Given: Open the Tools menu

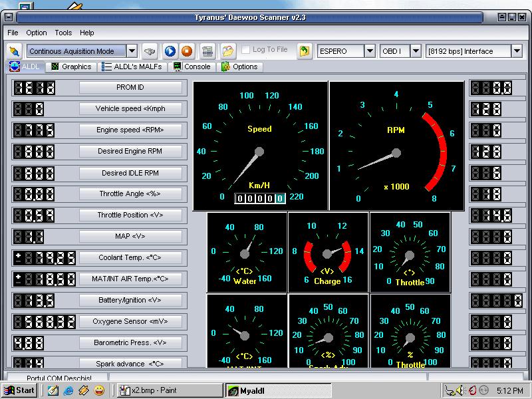Looking at the screenshot, I should pyautogui.click(x=63, y=33).
